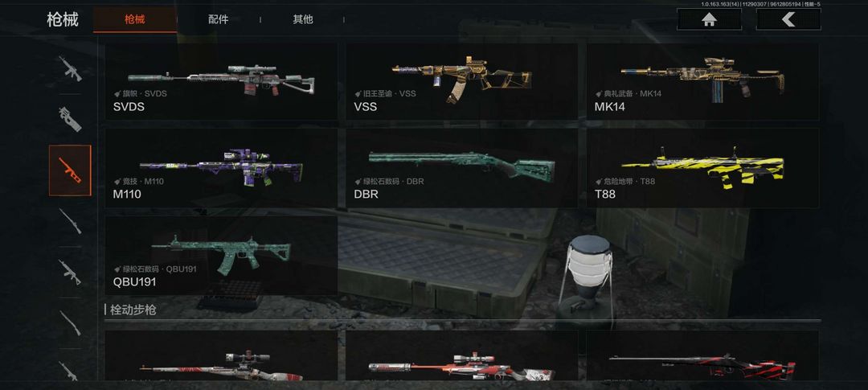
Task: Select the gold VSS skin card
Action: point(461,82)
